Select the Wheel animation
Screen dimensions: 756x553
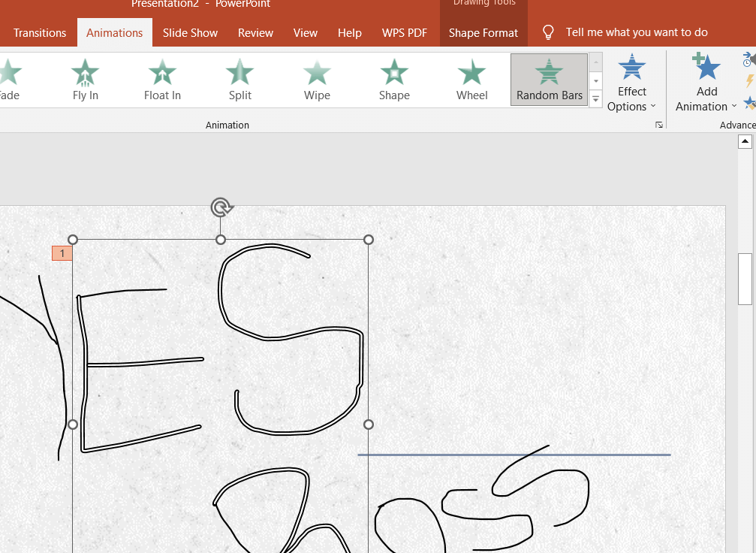tap(471, 80)
